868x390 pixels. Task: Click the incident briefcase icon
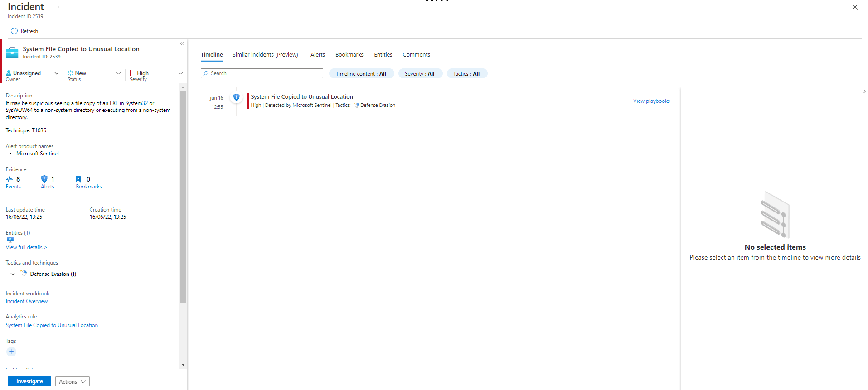[x=12, y=53]
